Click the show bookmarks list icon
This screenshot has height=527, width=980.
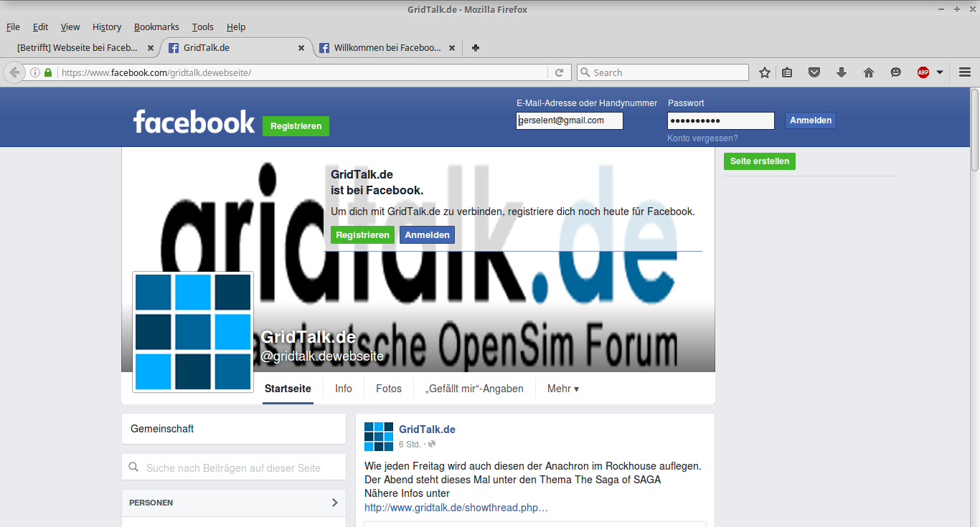click(x=787, y=72)
